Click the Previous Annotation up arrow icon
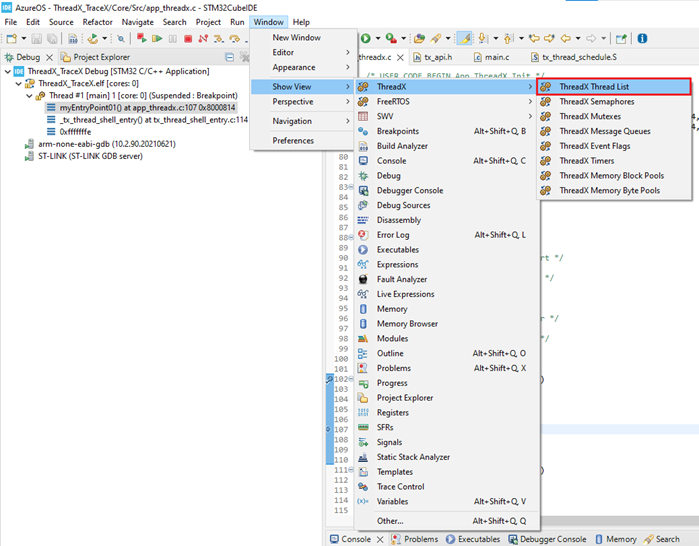Viewport: 699px width, 546px height. pos(509,39)
